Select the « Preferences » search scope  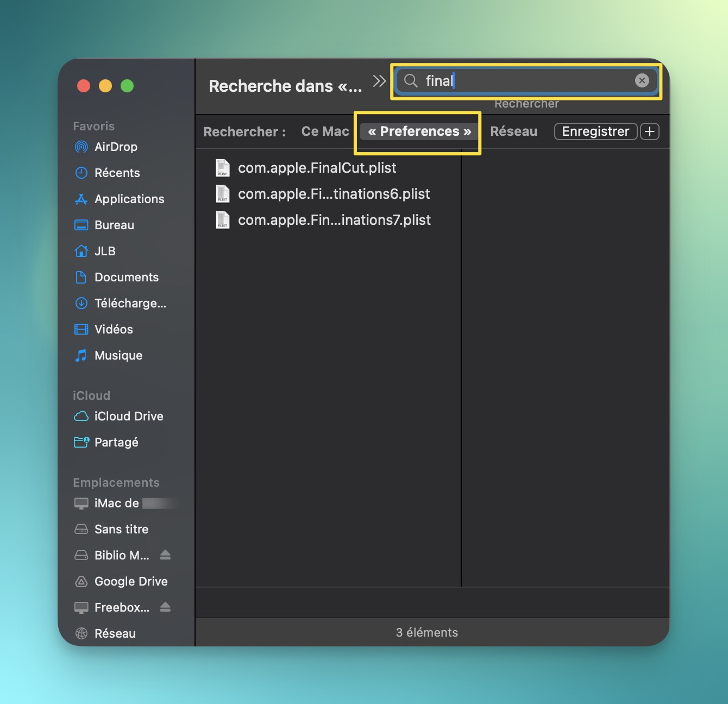click(419, 131)
